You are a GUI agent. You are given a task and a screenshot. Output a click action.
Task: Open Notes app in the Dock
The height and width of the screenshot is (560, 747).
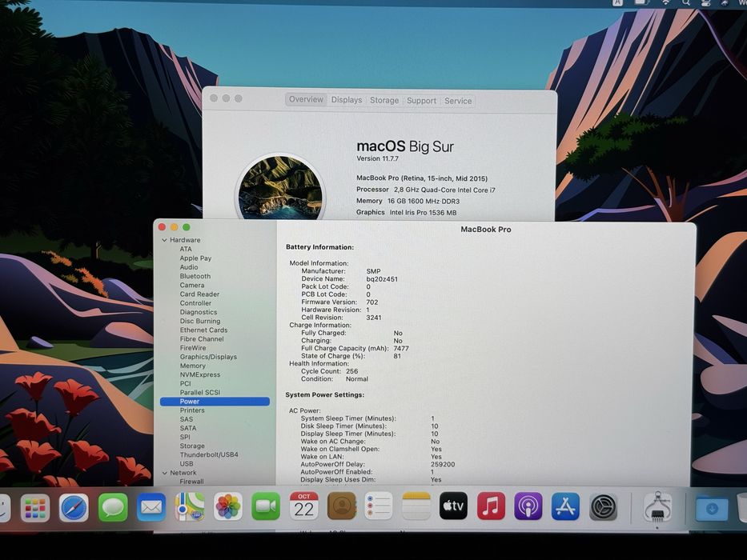click(x=416, y=506)
